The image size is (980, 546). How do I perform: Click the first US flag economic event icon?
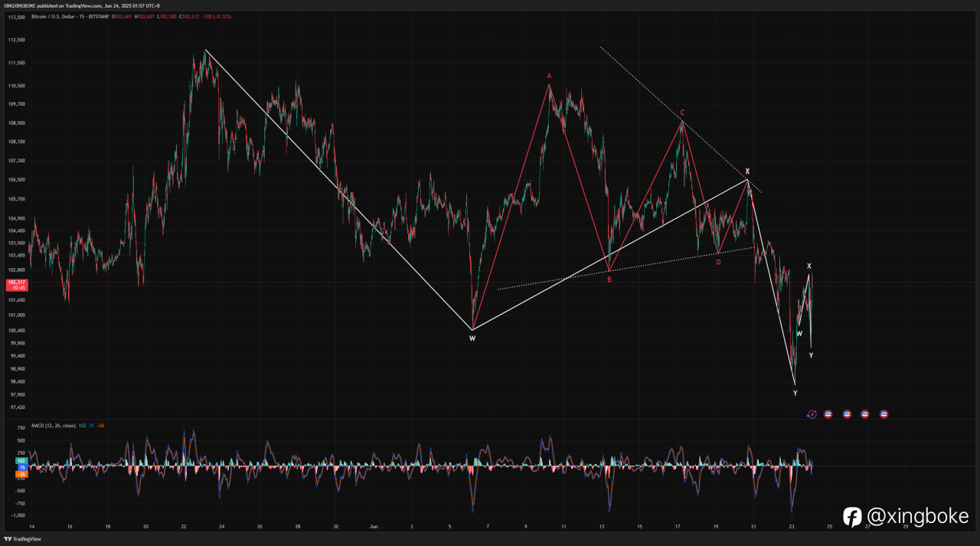tap(828, 414)
